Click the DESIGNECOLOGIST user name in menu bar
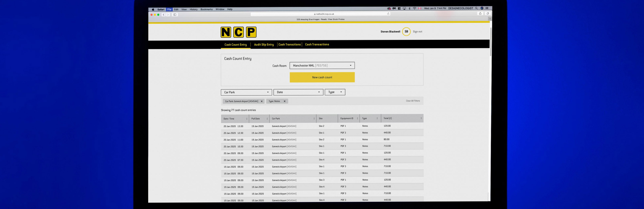The width and height of the screenshot is (644, 209). 460,8
